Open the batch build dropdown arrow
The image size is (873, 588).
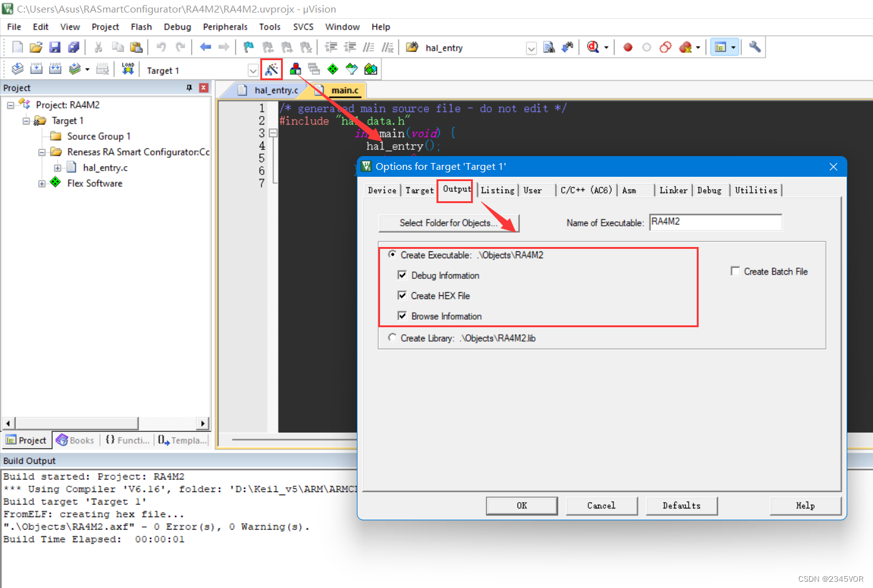pyautogui.click(x=87, y=70)
